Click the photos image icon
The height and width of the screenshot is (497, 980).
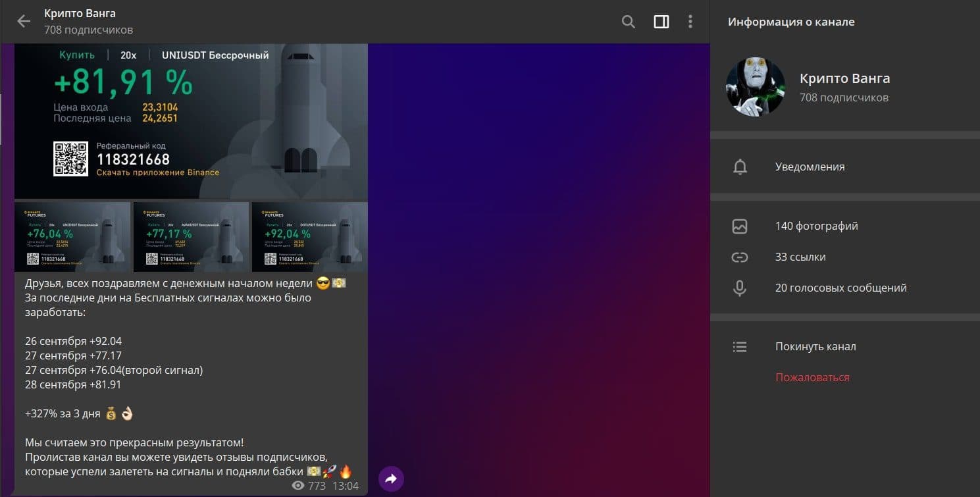[x=740, y=226]
